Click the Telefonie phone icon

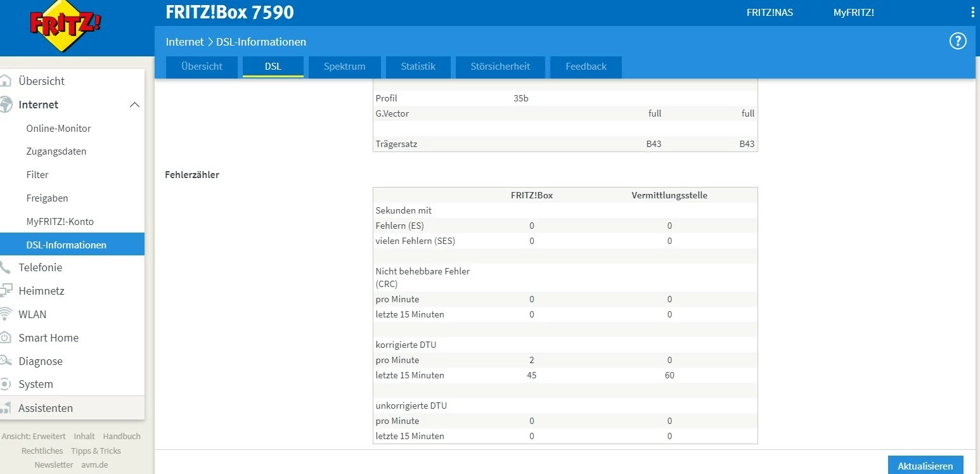6,267
